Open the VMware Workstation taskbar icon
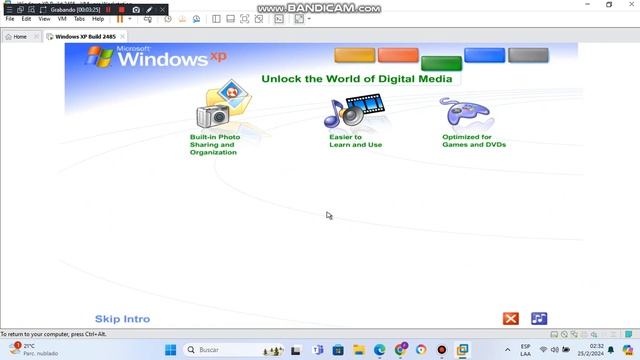This screenshot has height=360, width=640. (x=462, y=350)
